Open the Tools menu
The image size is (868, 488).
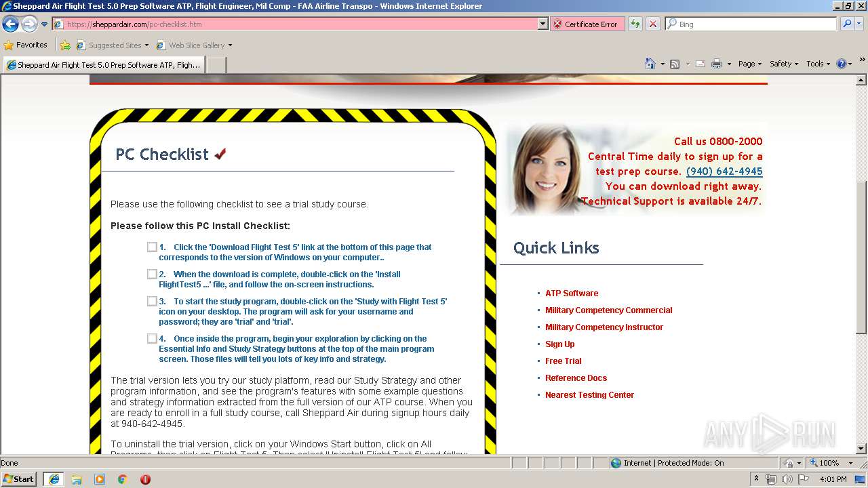pyautogui.click(x=818, y=64)
